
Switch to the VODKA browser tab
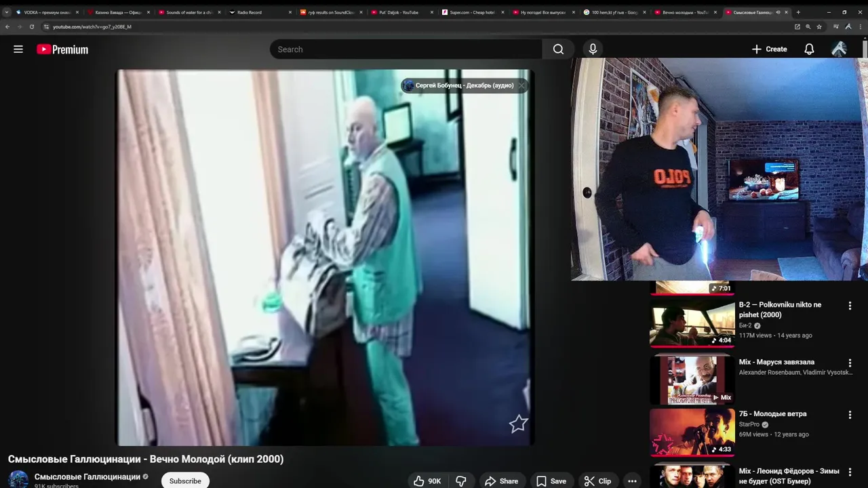(x=46, y=12)
